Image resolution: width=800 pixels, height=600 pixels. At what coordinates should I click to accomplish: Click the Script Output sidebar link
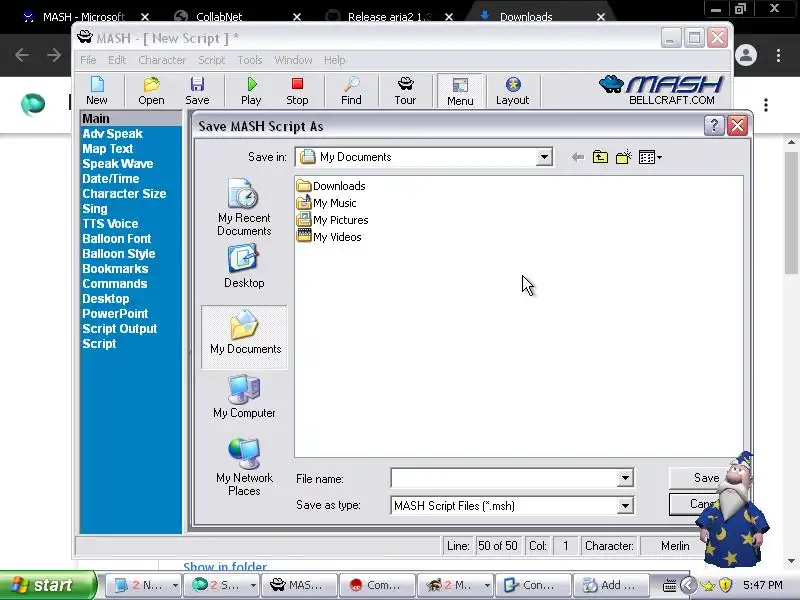click(120, 329)
